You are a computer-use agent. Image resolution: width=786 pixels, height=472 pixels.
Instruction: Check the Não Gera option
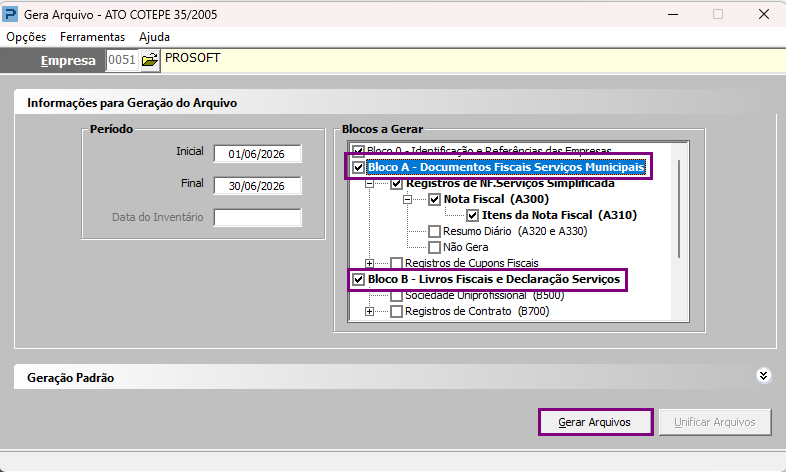[434, 247]
